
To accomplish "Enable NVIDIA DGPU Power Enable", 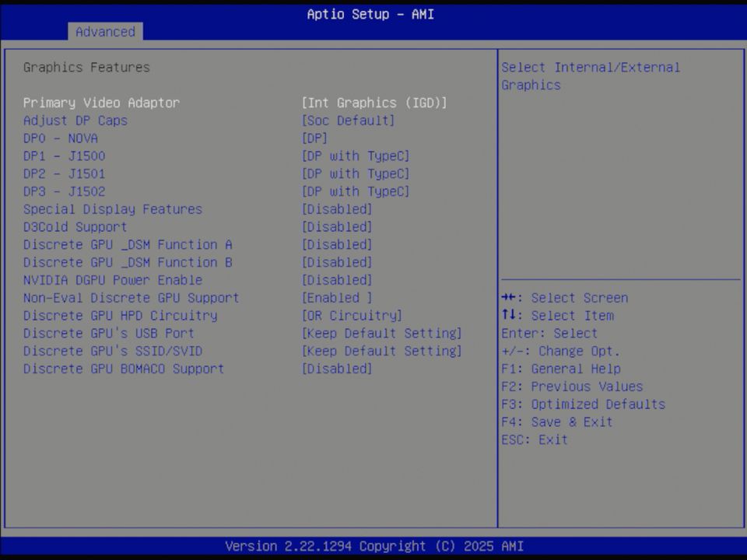I will tap(113, 280).
